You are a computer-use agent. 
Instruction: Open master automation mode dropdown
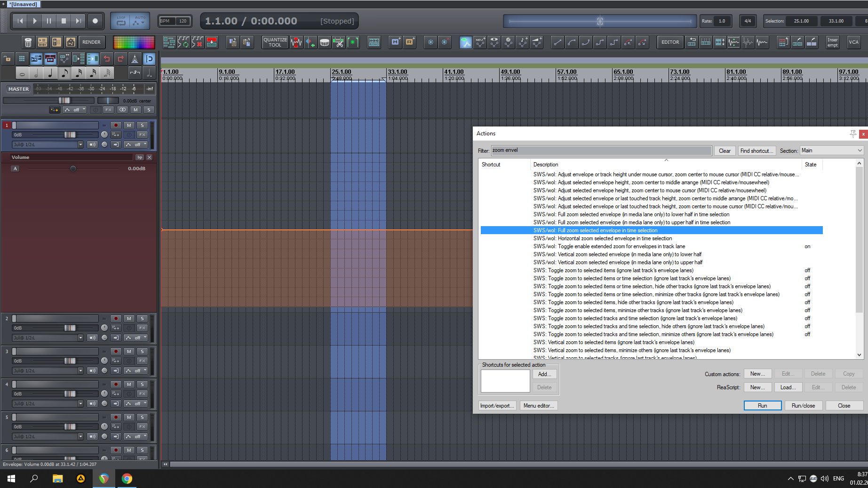[x=75, y=110]
